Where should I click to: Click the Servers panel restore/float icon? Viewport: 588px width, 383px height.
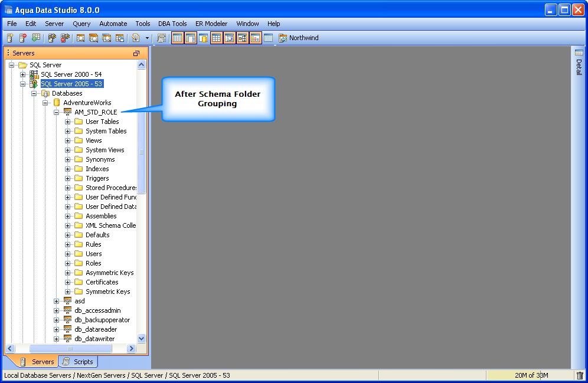point(136,53)
